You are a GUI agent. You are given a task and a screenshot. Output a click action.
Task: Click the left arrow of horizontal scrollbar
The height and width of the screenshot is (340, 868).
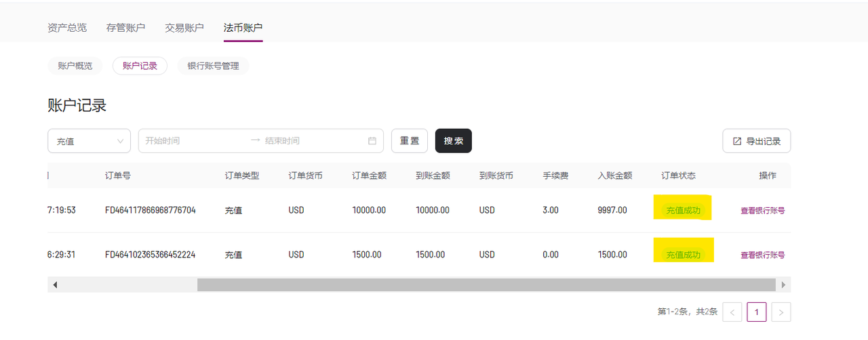point(55,285)
